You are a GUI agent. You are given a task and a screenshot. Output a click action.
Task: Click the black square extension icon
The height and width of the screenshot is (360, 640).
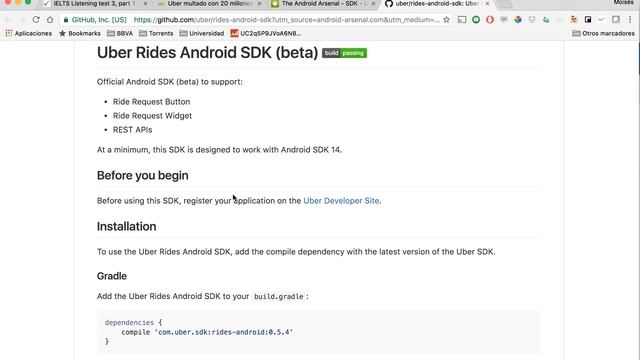(588, 20)
